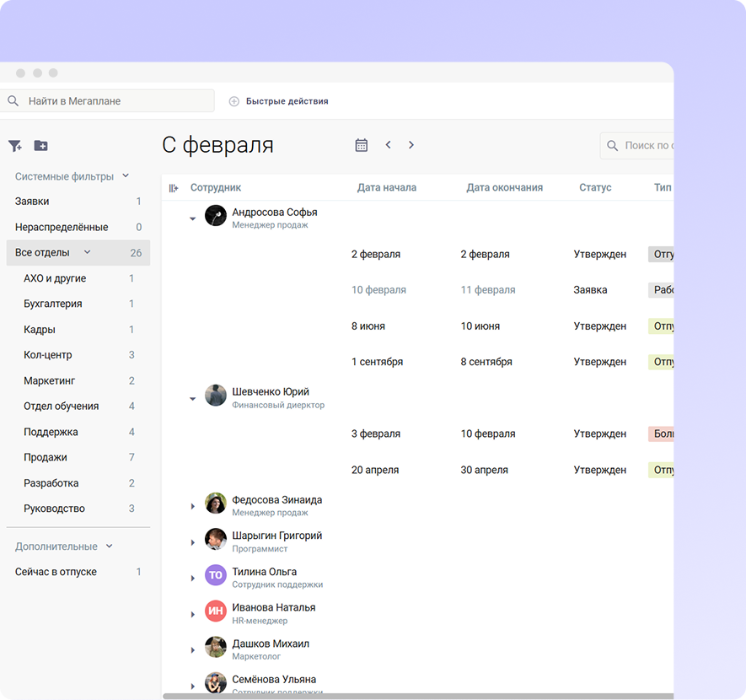746x700 pixels.
Task: Click red Бол type tag on 3 февраля row
Action: point(662,433)
